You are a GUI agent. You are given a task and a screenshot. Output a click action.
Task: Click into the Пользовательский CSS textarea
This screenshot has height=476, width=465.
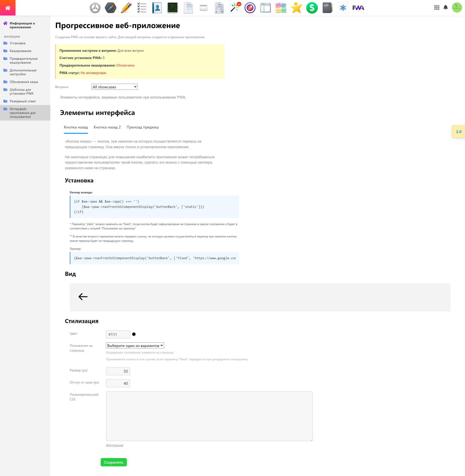pos(209,416)
